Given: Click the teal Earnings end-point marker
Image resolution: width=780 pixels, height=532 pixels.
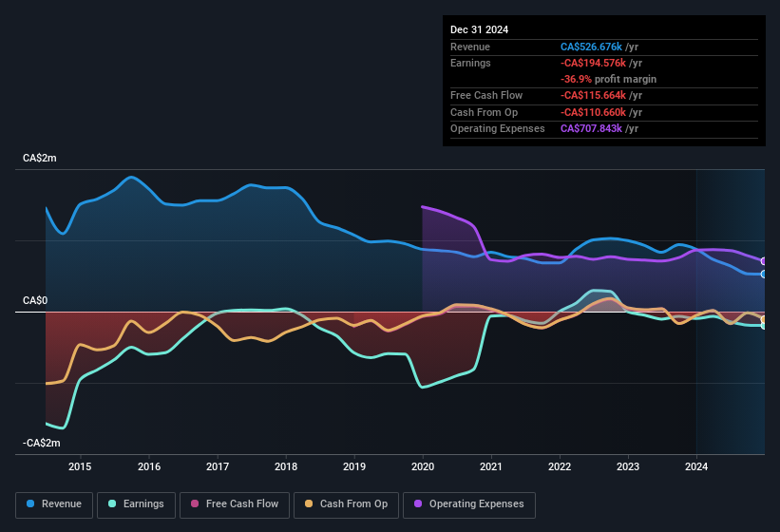Looking at the screenshot, I should (x=764, y=326).
